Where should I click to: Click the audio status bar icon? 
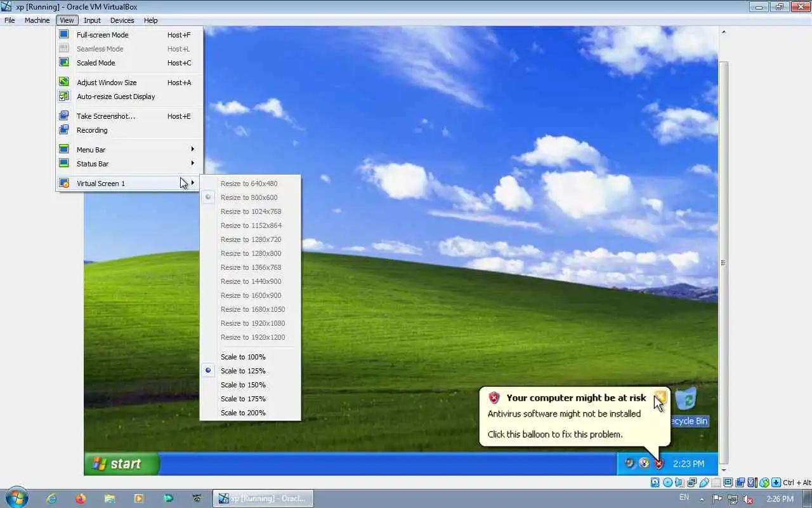(x=679, y=483)
